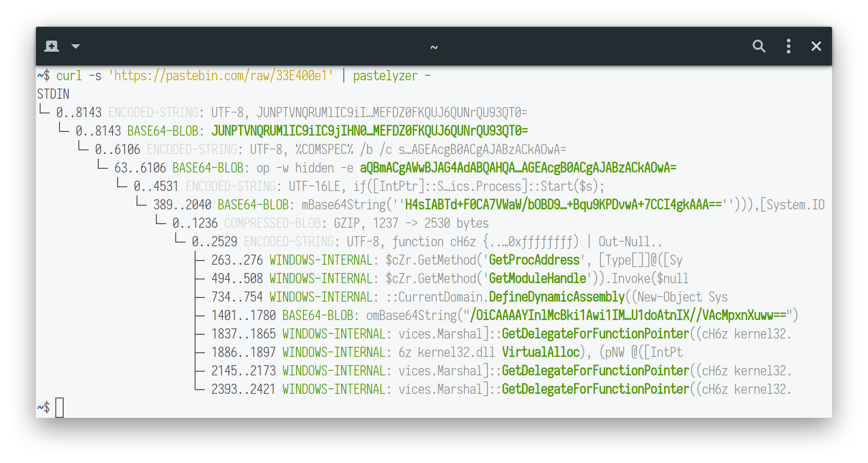The height and width of the screenshot is (463, 868).
Task: Click the terminal cursor at bottom prompt
Action: click(59, 408)
